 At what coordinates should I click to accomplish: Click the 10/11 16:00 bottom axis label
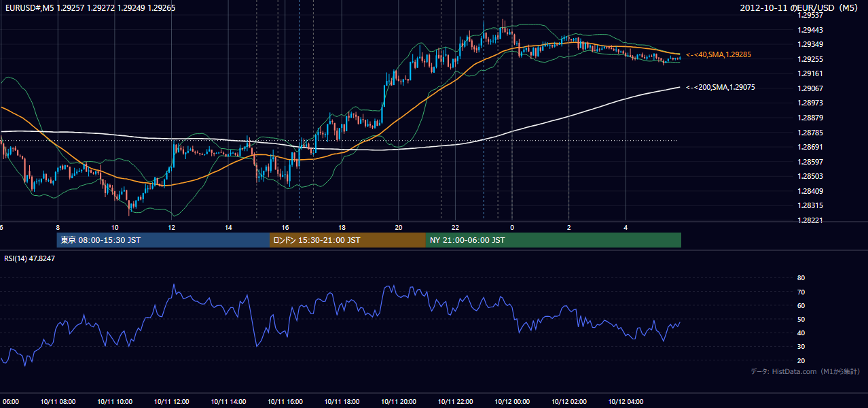click(285, 402)
